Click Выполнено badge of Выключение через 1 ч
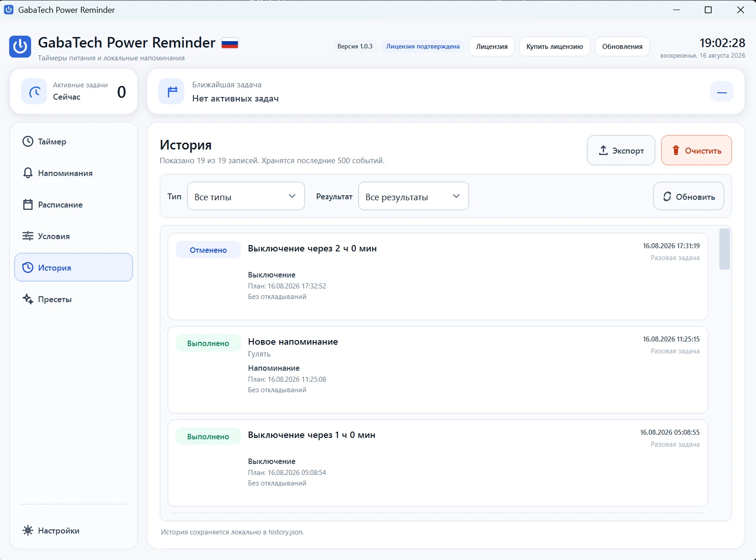Image resolution: width=756 pixels, height=560 pixels. pyautogui.click(x=208, y=436)
